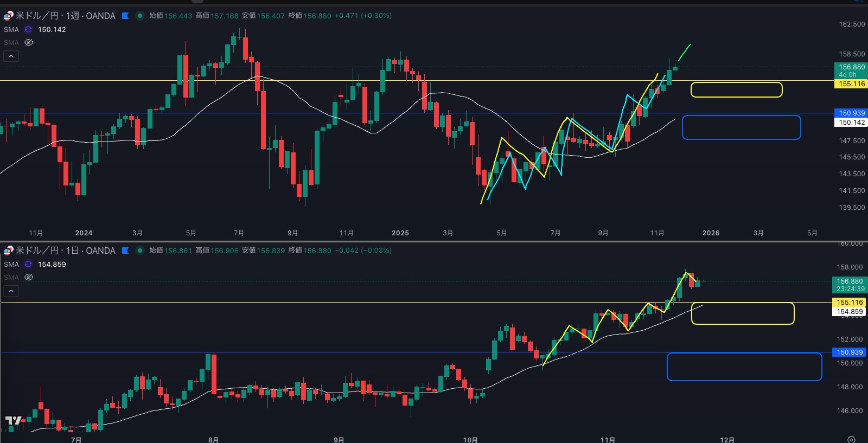
Task: Show the hidden SMA on weekly chart
Action: pyautogui.click(x=29, y=42)
